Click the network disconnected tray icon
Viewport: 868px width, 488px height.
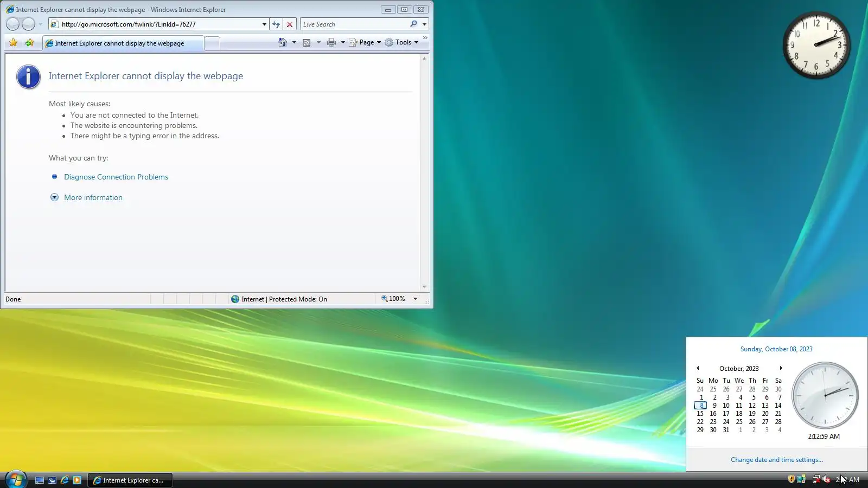tap(816, 479)
